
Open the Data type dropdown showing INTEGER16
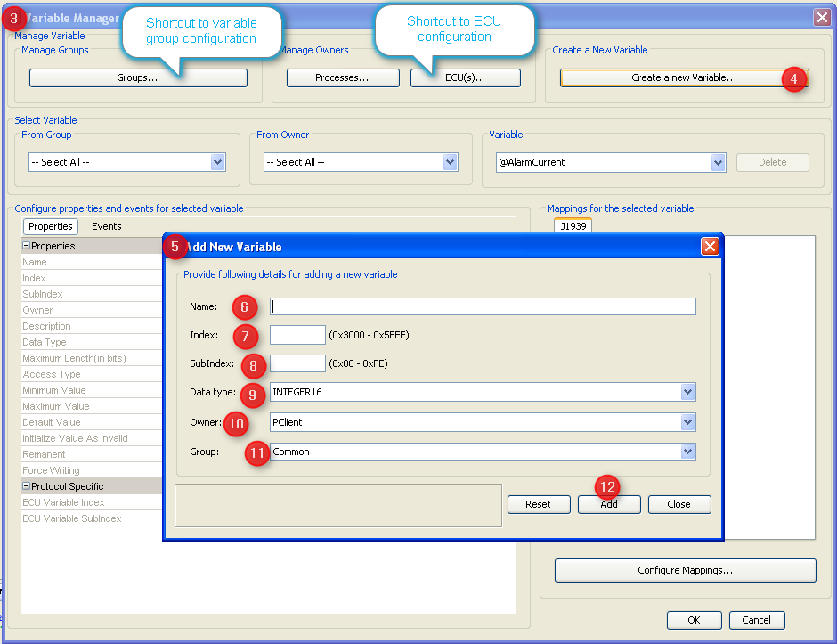(x=687, y=390)
